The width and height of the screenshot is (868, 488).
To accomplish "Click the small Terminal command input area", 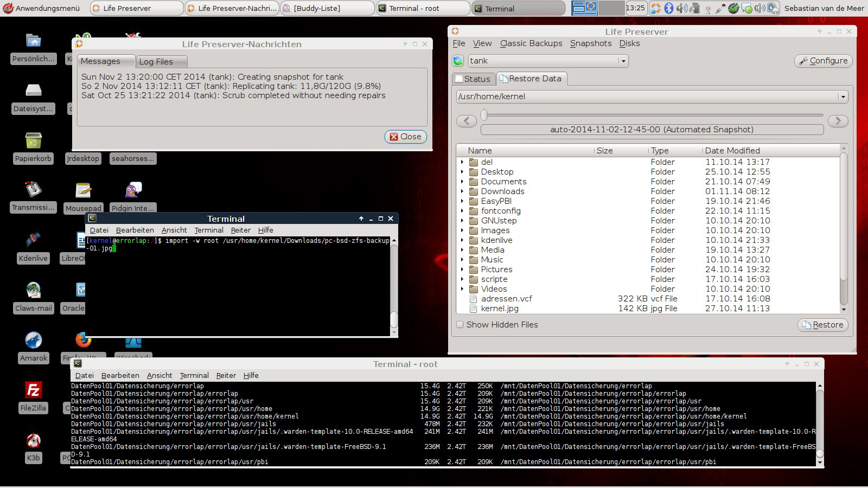I will click(x=238, y=287).
